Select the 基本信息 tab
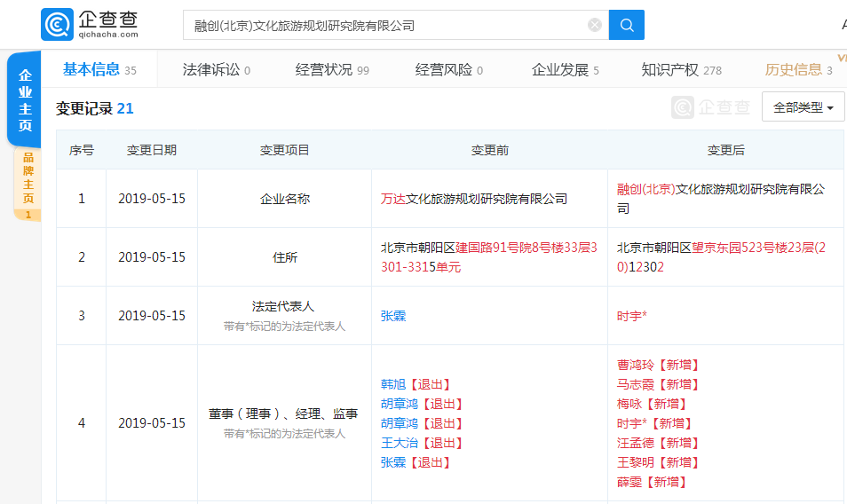The image size is (847, 504). pyautogui.click(x=99, y=69)
